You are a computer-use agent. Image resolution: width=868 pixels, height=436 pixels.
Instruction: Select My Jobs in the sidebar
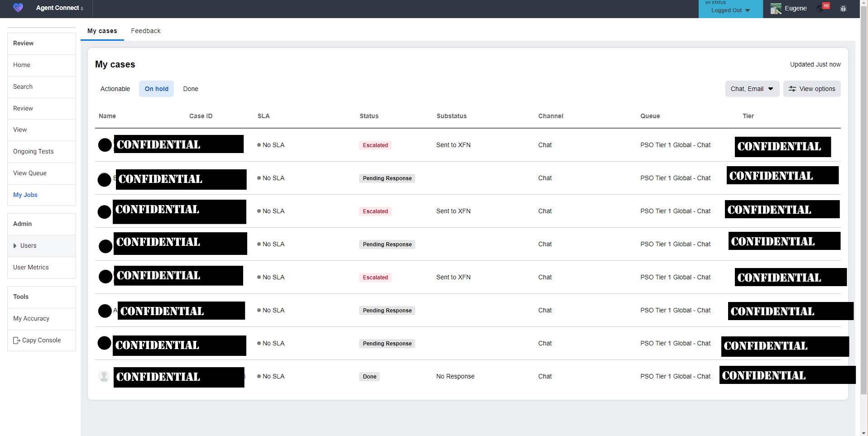click(42, 195)
